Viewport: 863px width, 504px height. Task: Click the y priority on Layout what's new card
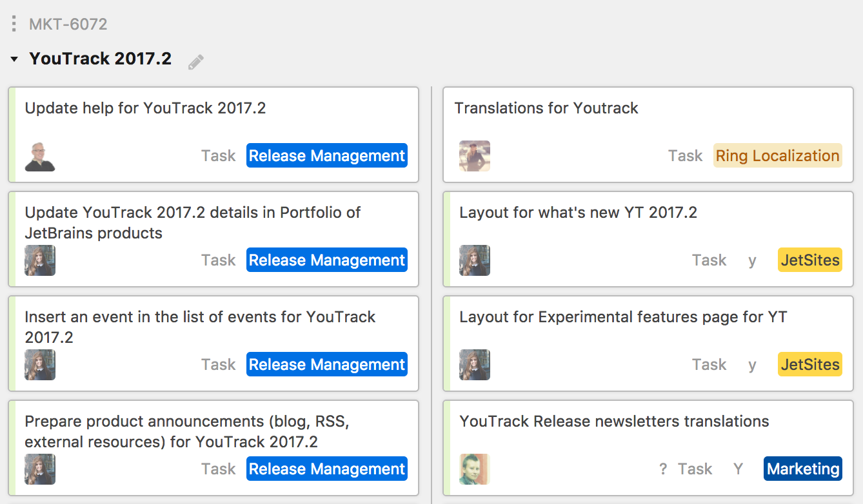[752, 260]
